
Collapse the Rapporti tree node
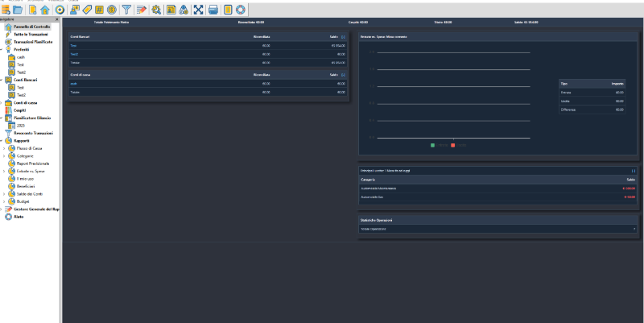pos(2,140)
